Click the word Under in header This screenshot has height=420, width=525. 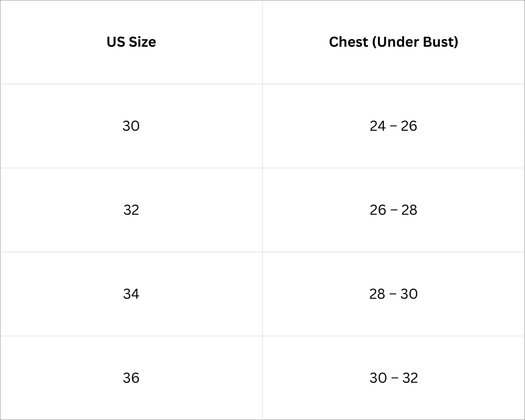point(396,42)
